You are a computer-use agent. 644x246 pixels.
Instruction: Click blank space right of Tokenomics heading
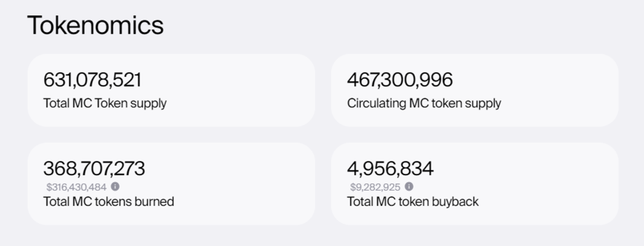(x=388, y=25)
